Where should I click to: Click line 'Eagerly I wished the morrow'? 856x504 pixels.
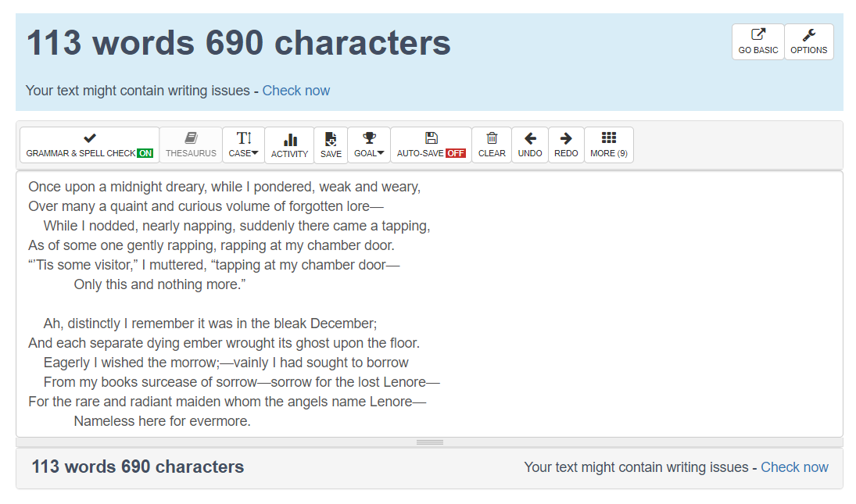point(226,363)
